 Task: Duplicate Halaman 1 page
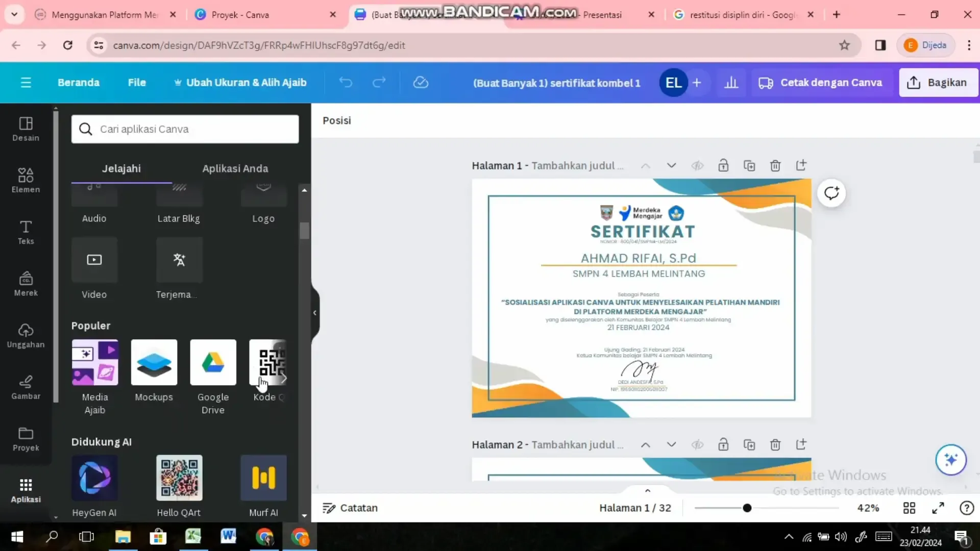pos(749,165)
